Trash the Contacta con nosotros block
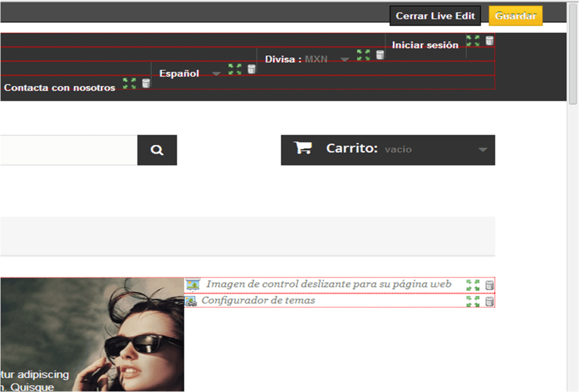The width and height of the screenshot is (579, 392). [146, 84]
